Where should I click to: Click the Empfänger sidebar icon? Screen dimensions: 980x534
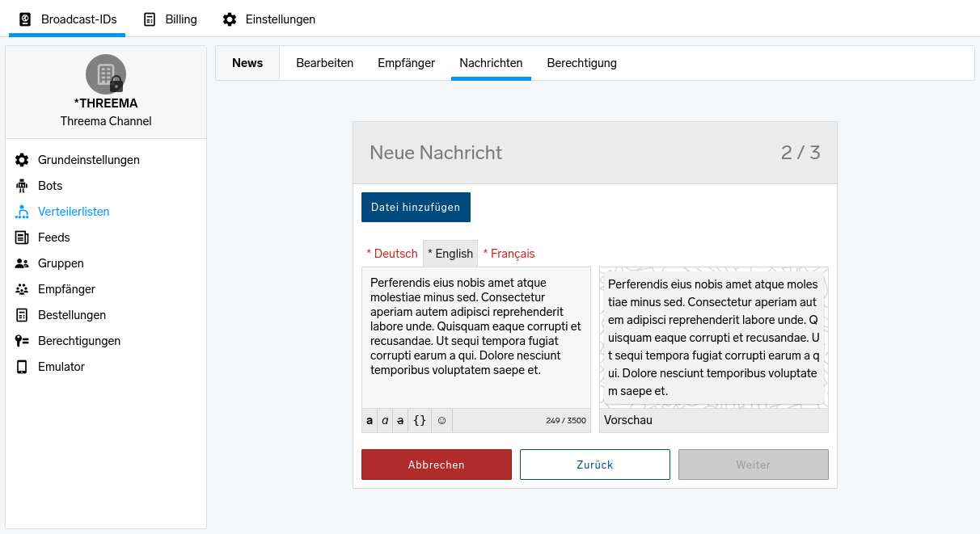click(22, 289)
